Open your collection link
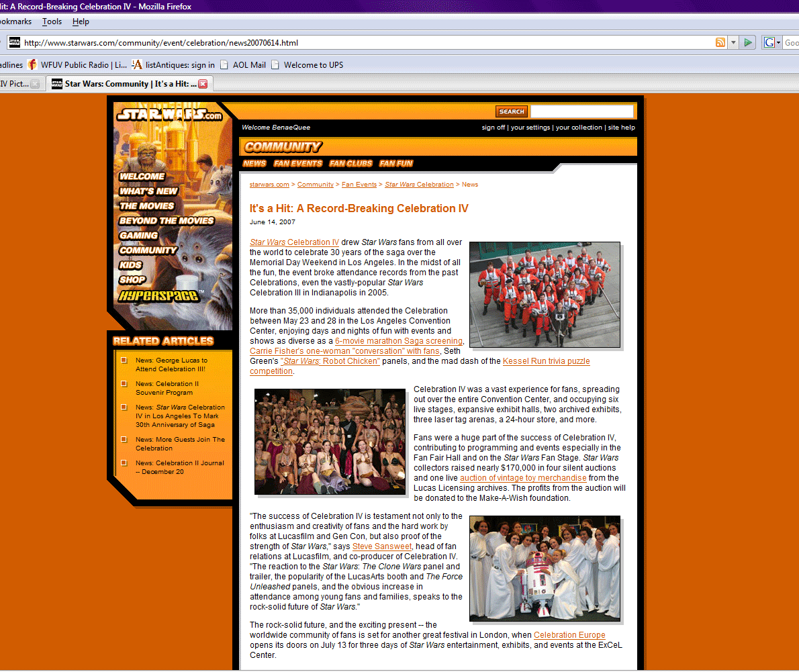799x672 pixels. [x=579, y=128]
